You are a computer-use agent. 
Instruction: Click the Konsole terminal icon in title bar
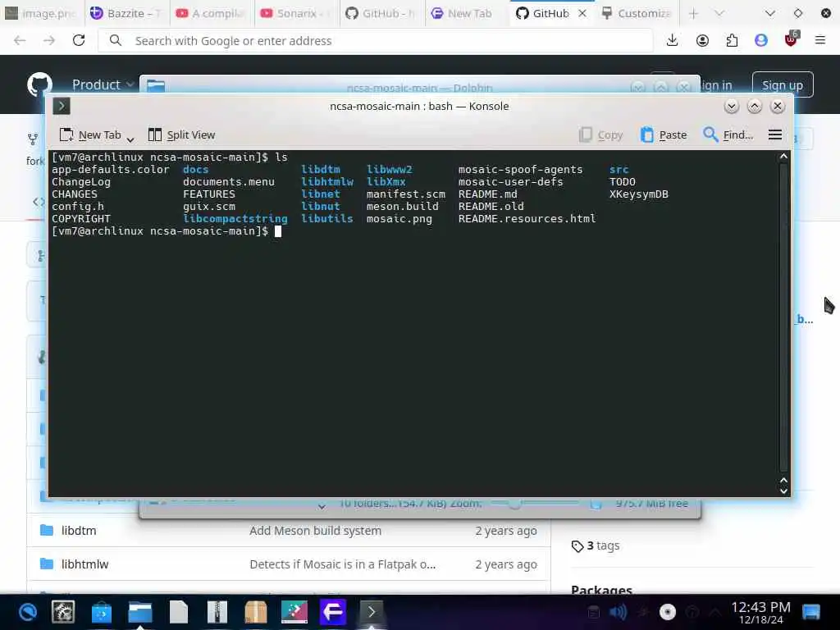tap(62, 106)
